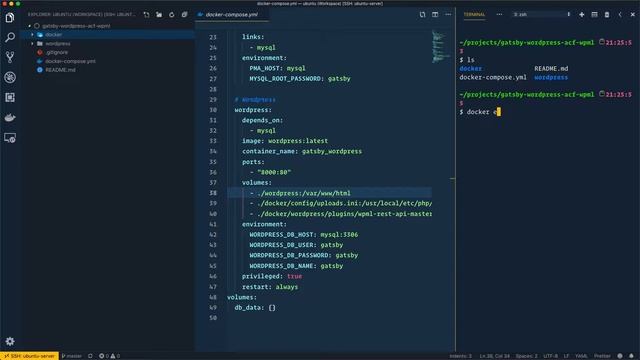The width and height of the screenshot is (640, 360).
Task: Open the Remote Explorer view
Action: (x=10, y=138)
